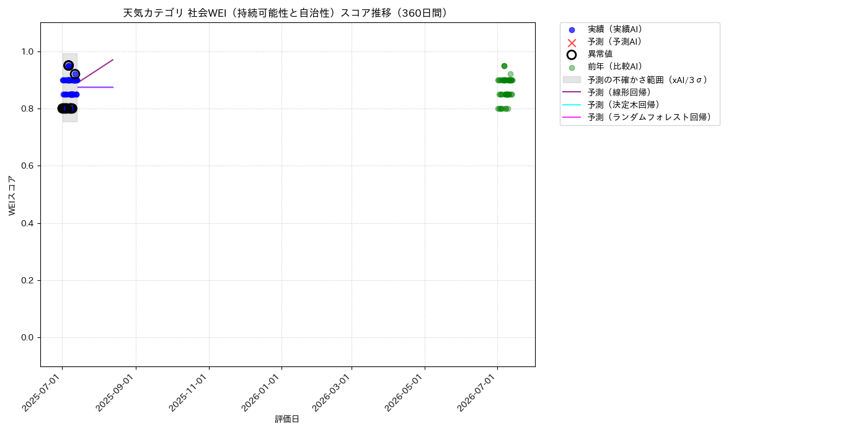Click y-axis tick value 0.2
Screen dimensions: 868x434
(x=28, y=280)
